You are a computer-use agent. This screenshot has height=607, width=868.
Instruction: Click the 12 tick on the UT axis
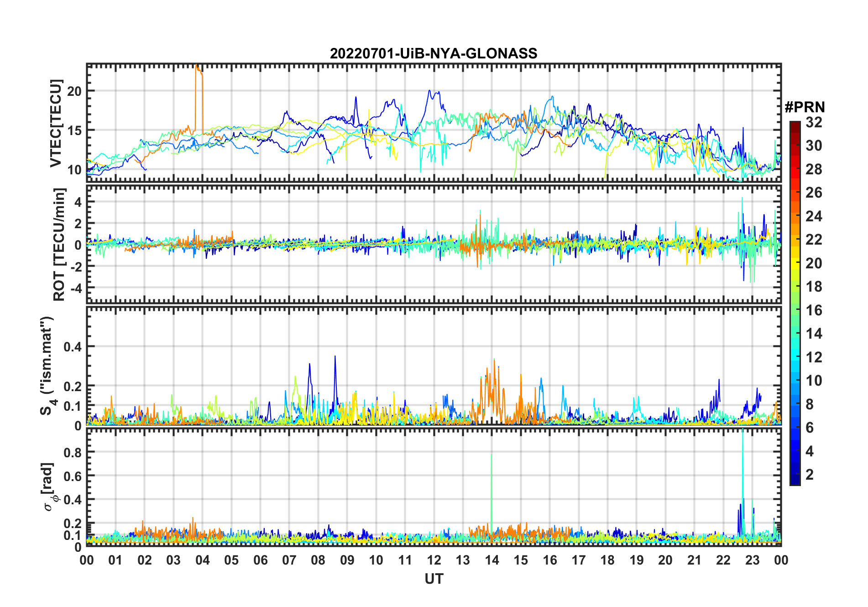click(x=434, y=560)
